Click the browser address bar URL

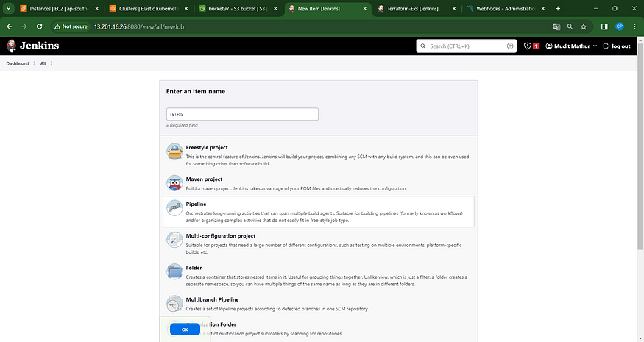[x=139, y=26]
